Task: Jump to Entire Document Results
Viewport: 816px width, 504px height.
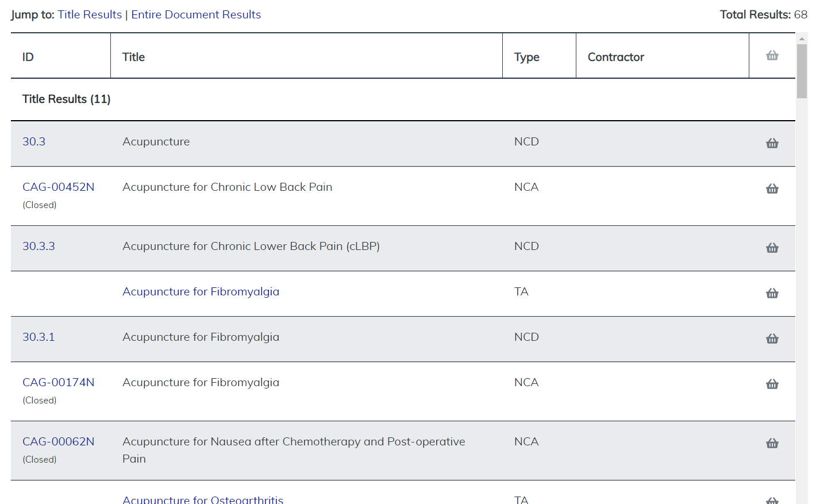Action: tap(196, 14)
